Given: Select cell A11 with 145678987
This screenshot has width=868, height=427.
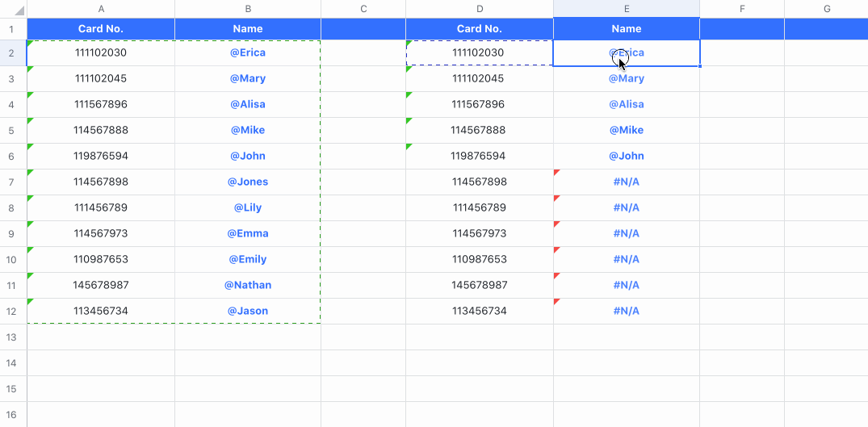Looking at the screenshot, I should (101, 286).
